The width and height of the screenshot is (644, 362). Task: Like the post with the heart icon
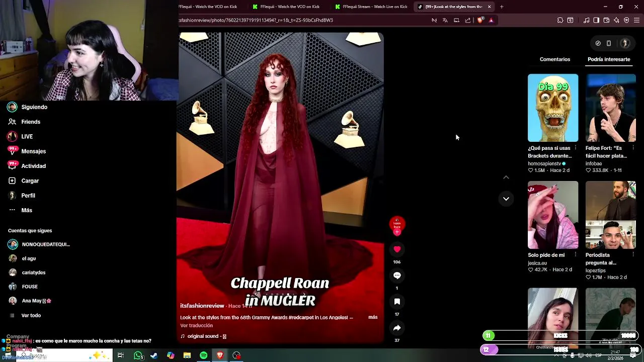[x=397, y=249]
